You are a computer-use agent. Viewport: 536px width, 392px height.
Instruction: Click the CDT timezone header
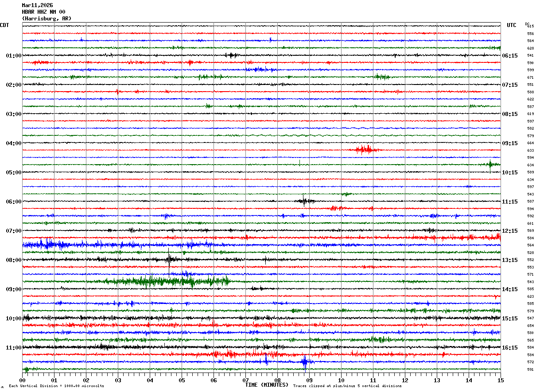pos(4,25)
